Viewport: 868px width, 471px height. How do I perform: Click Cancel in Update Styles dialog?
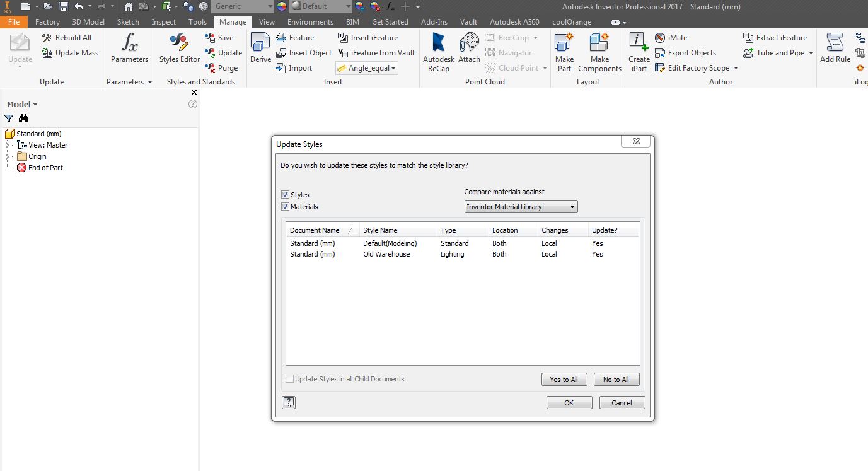pyautogui.click(x=622, y=402)
